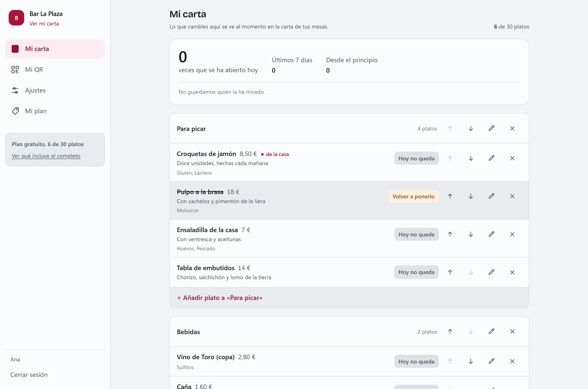This screenshot has height=389, width=588.
Task: Move Ensaladilla de la casa up
Action: (x=450, y=234)
